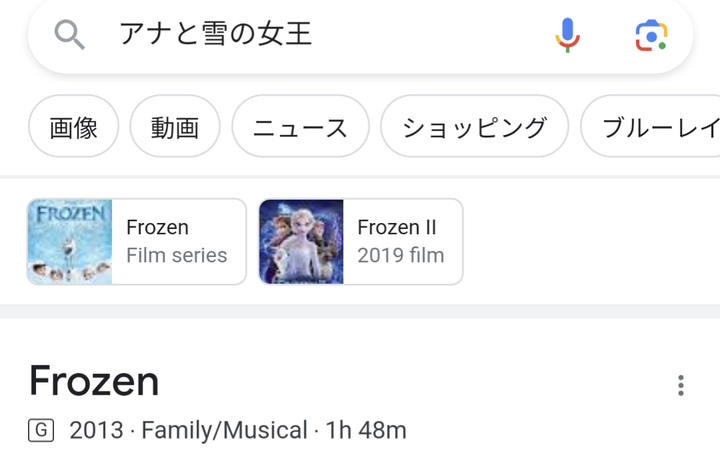Tap the microphone voice search icon
Screen dimensions: 720x460
(x=567, y=35)
